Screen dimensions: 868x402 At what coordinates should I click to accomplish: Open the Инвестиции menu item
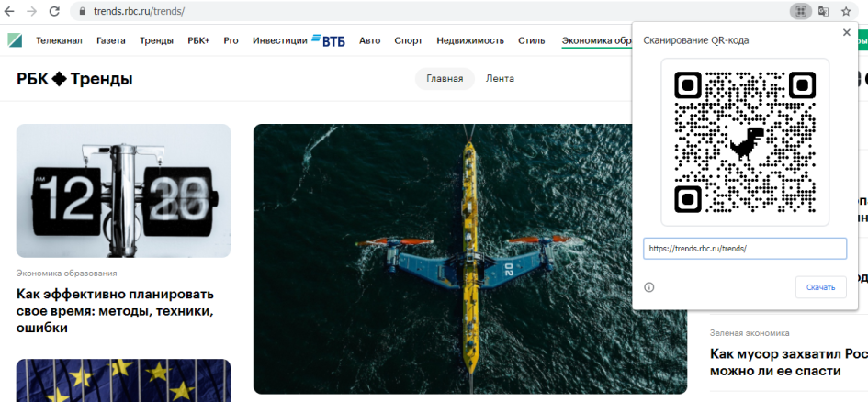279,40
